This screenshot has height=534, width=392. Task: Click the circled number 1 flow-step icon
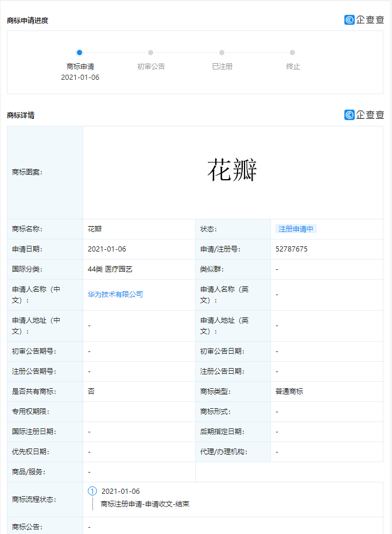(x=92, y=491)
